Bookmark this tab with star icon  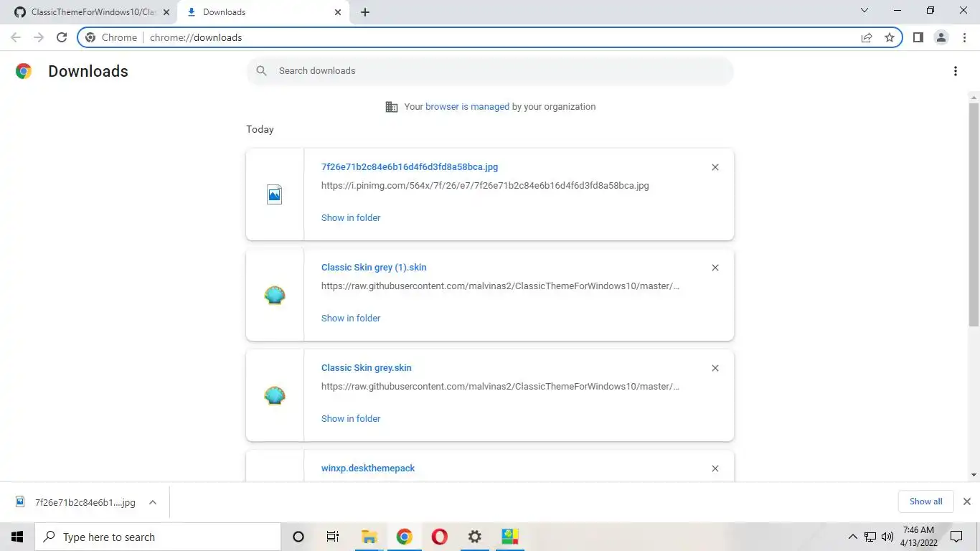coord(890,37)
